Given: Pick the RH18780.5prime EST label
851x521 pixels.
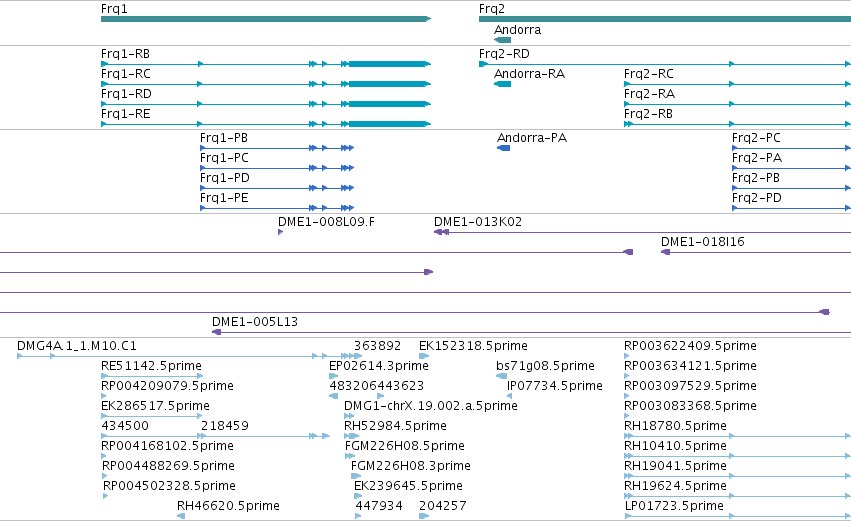Looking at the screenshot, I should pyautogui.click(x=676, y=426).
